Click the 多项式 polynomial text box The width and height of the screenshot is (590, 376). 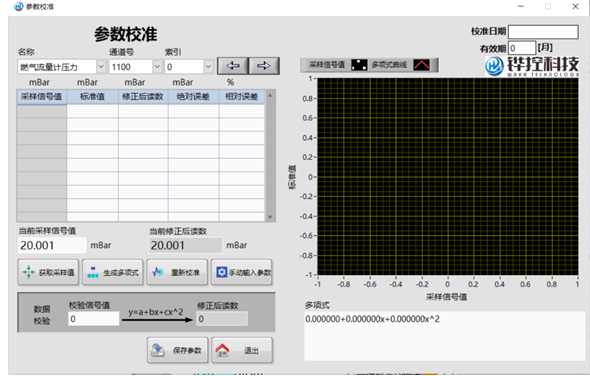tap(445, 335)
